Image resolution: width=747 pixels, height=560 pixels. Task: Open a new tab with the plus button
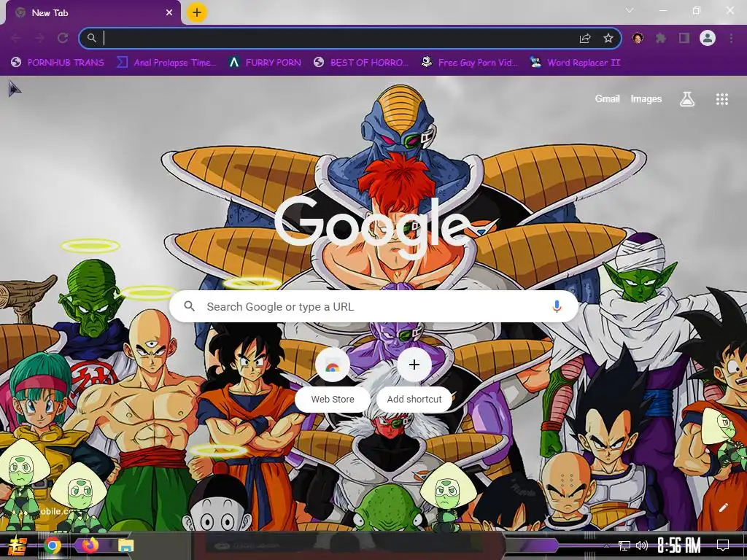197,12
